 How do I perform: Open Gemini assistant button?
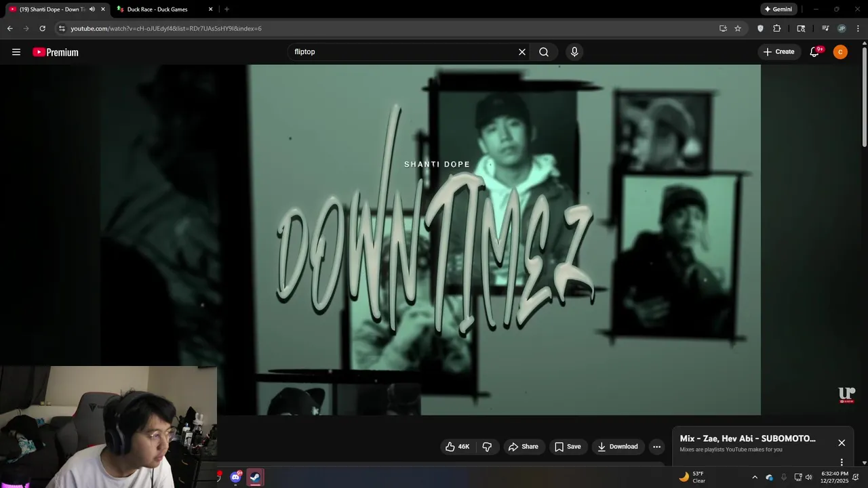coord(778,9)
